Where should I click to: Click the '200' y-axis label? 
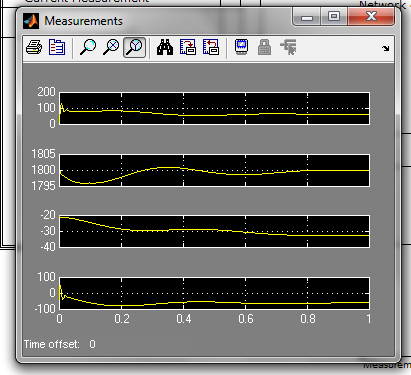pos(46,92)
